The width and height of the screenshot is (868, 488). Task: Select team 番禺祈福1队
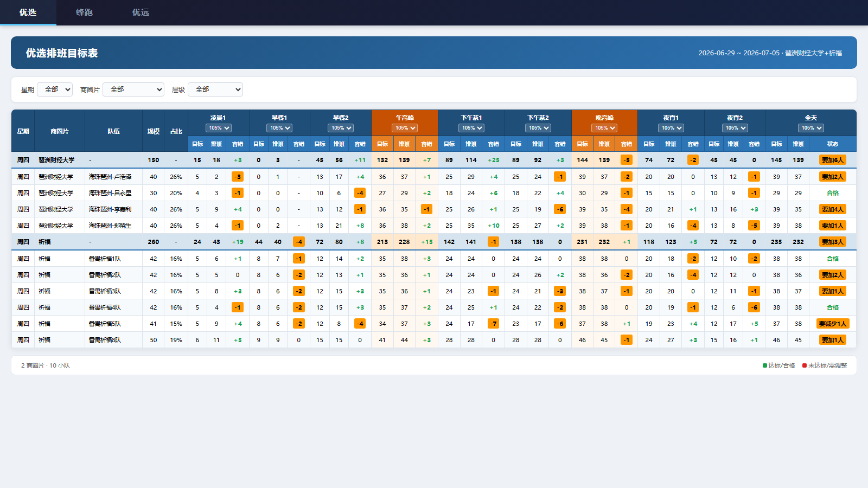click(105, 259)
